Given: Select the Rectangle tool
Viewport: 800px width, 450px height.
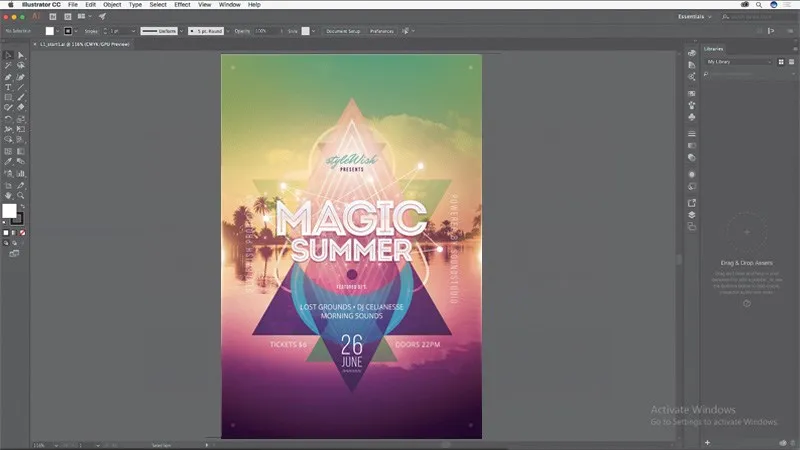Looking at the screenshot, I should 8,97.
